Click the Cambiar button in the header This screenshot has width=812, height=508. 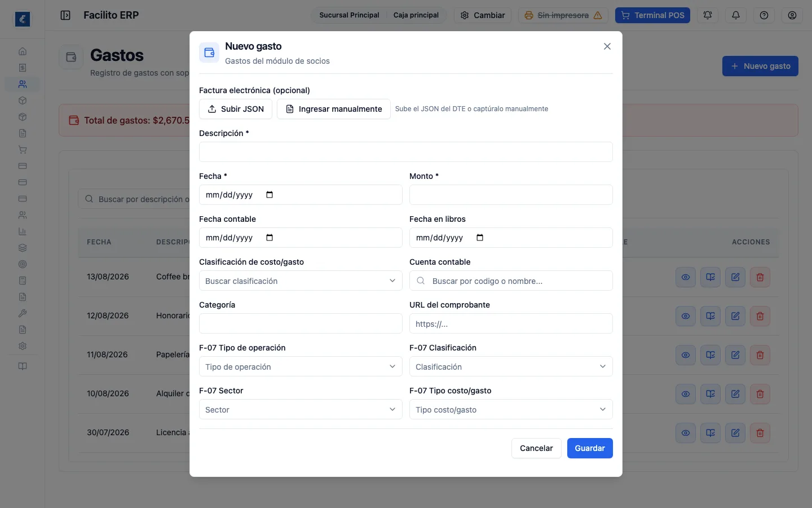[483, 15]
